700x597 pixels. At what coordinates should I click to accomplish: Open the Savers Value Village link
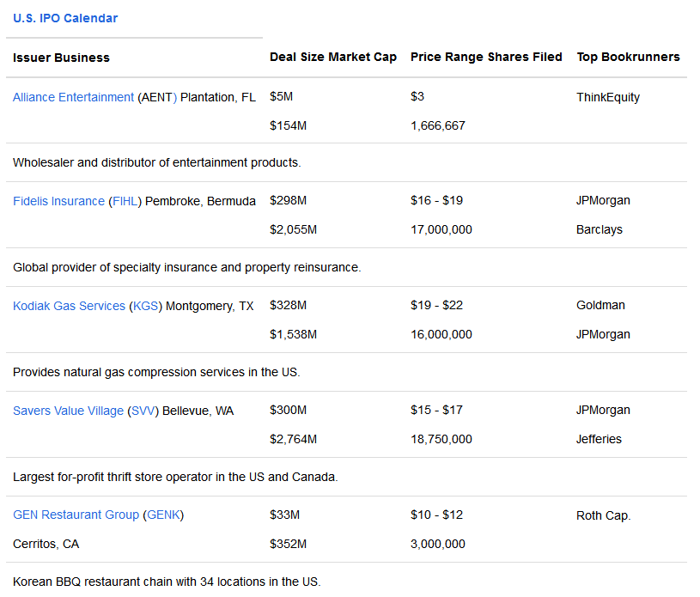[69, 411]
